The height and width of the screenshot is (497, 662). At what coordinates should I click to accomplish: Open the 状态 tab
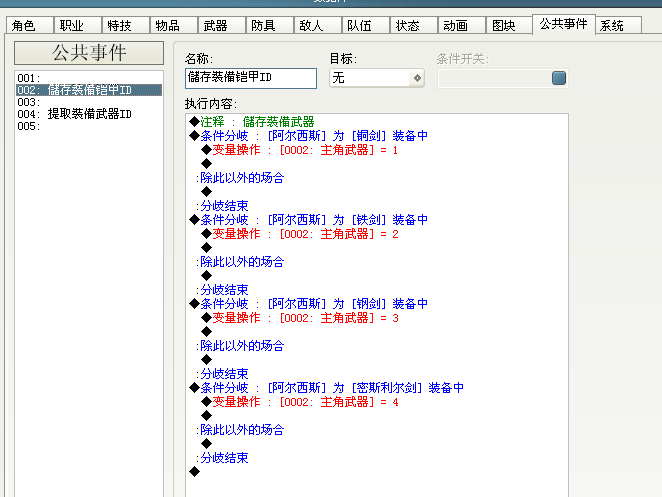[414, 25]
